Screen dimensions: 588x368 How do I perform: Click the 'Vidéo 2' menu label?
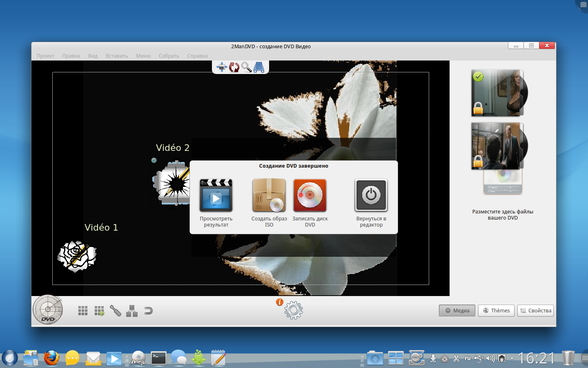tap(173, 148)
